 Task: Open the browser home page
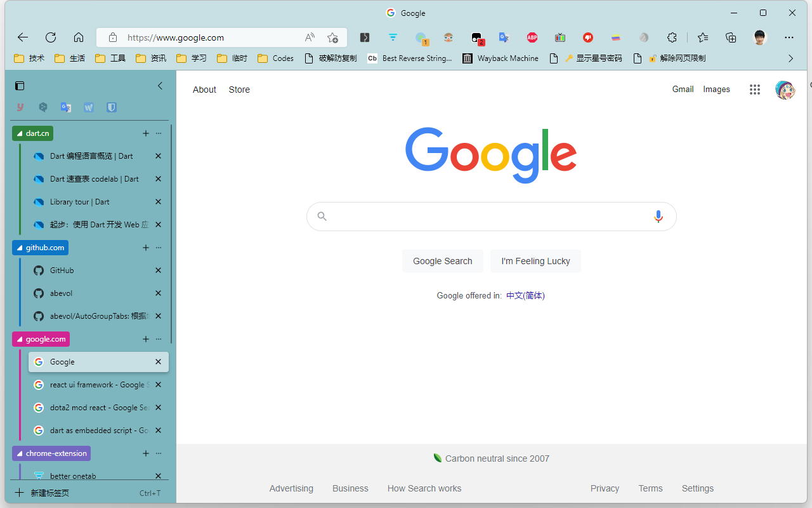click(x=79, y=37)
